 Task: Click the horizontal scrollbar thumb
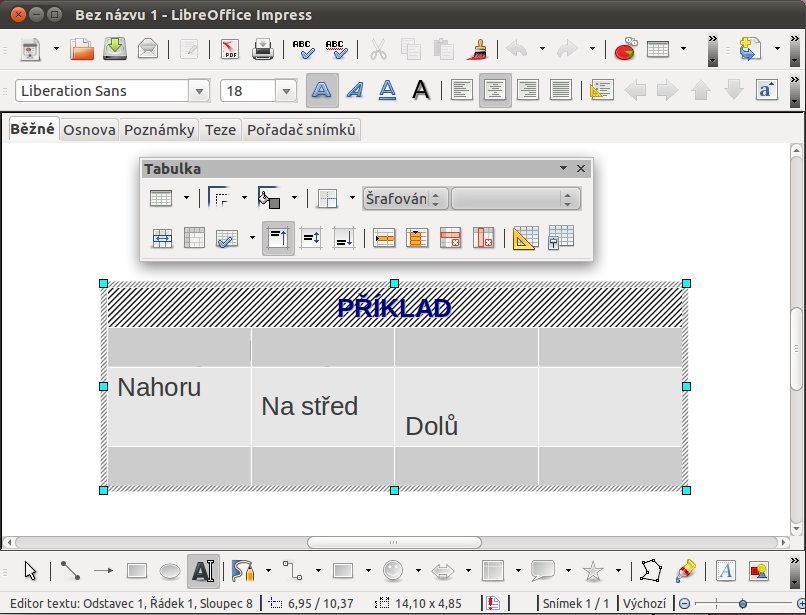394,542
